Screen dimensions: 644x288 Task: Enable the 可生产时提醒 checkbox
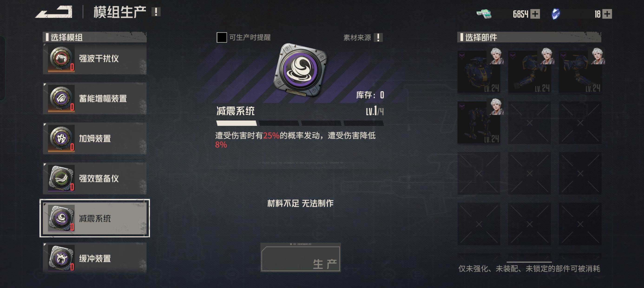(221, 37)
